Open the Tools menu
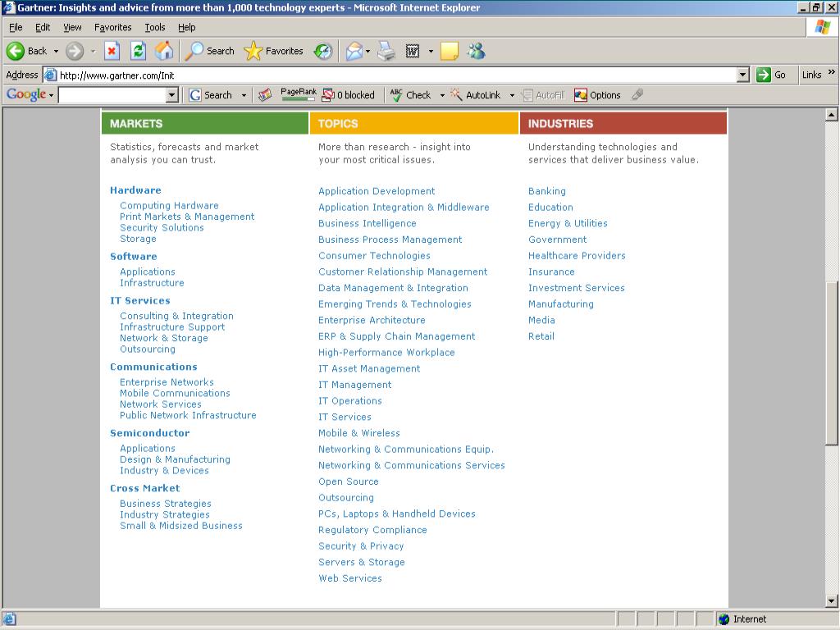The height and width of the screenshot is (630, 840). click(x=155, y=27)
